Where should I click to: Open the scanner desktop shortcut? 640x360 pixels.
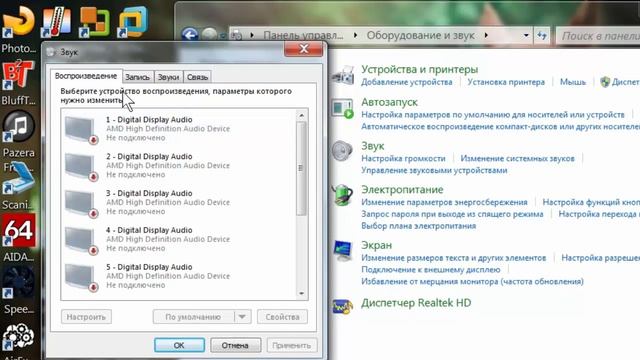[18, 178]
